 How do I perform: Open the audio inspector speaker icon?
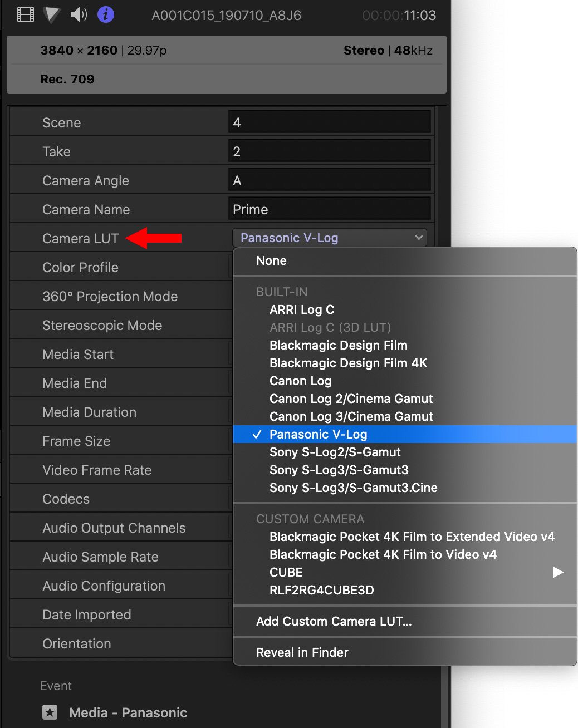click(79, 14)
